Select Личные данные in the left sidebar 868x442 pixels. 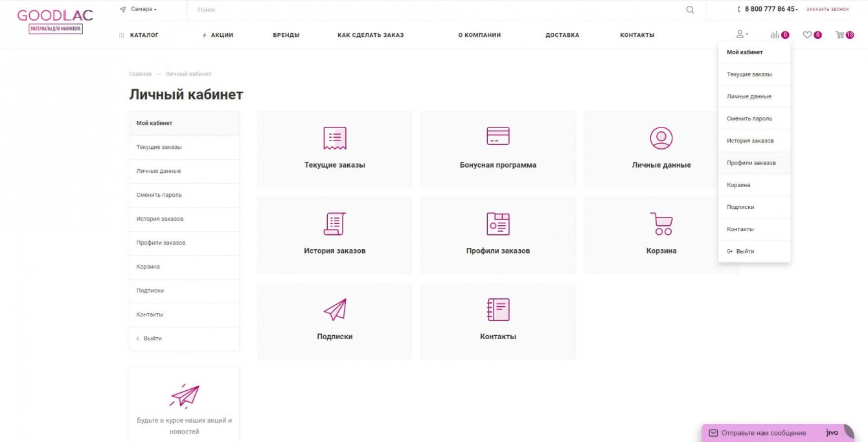click(185, 171)
